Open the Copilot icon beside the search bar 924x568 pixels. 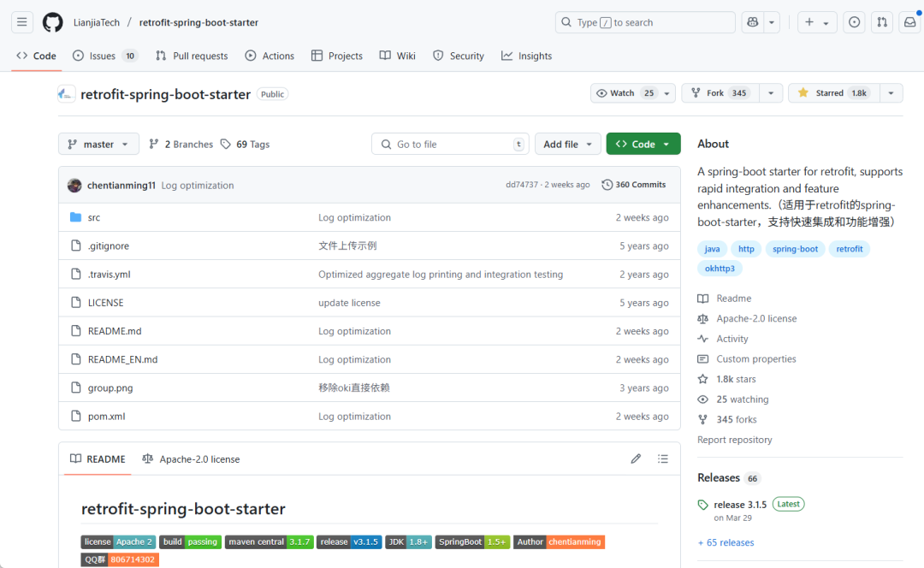(754, 22)
